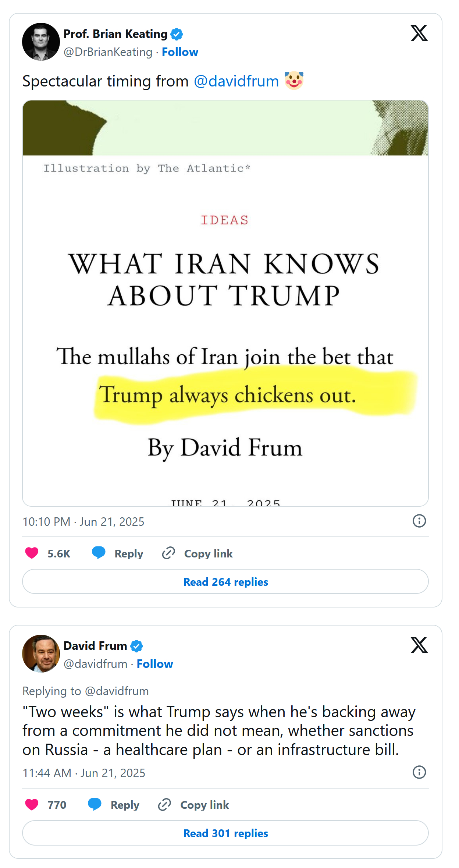
Task: Open the @davidfrum mention in Keating's tweet
Action: (x=236, y=81)
